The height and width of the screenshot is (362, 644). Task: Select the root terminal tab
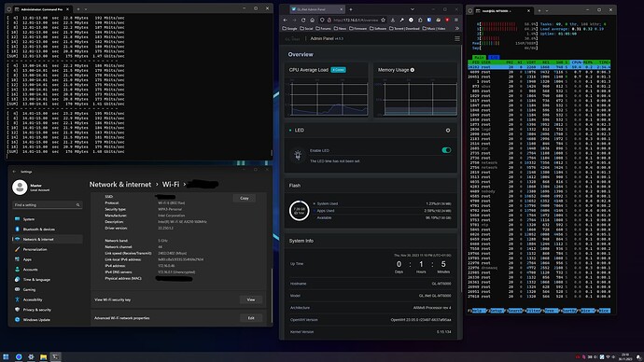(x=504, y=10)
